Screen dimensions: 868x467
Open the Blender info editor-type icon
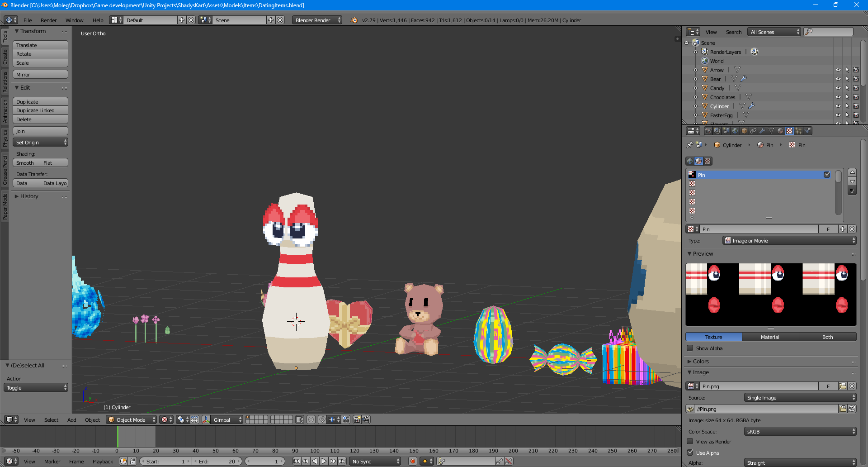click(x=11, y=20)
